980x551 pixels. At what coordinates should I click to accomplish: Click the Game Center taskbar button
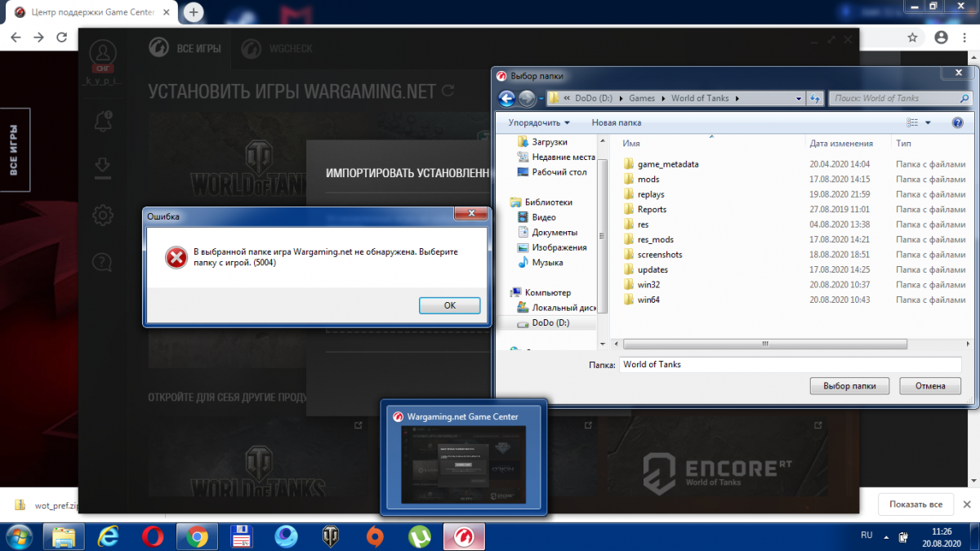coord(464,536)
